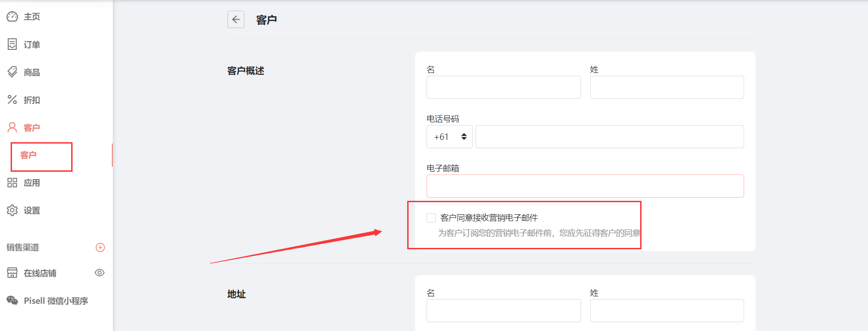Add a sales channel with plus icon
Viewport: 868px width, 331px height.
[100, 247]
